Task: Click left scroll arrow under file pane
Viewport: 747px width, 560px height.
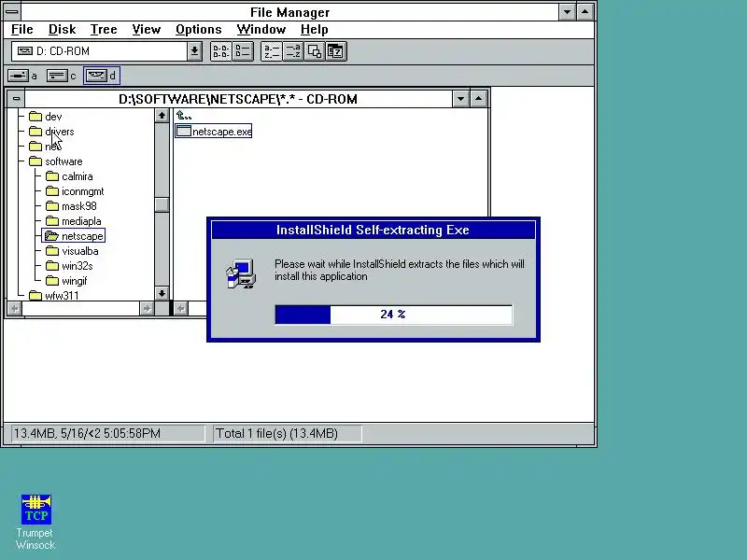Action: 181,309
